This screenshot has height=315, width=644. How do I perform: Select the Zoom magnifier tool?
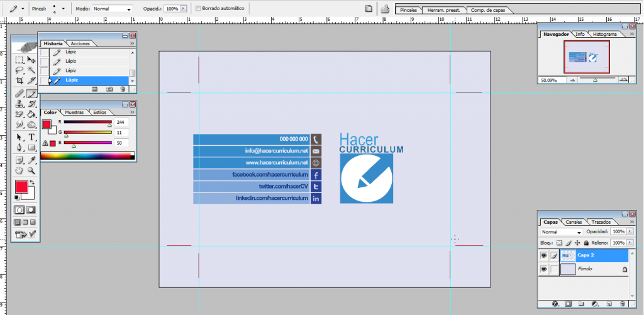(x=31, y=170)
